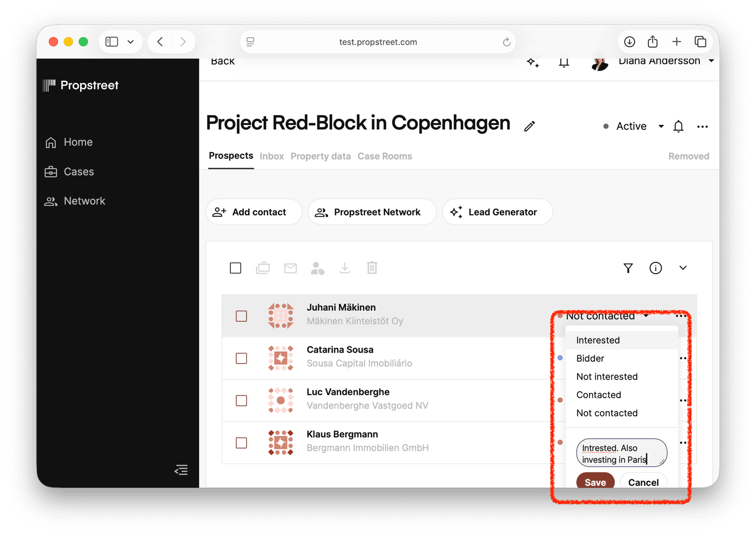This screenshot has width=756, height=536.
Task: Click the assign person toolbar icon
Action: tap(317, 268)
